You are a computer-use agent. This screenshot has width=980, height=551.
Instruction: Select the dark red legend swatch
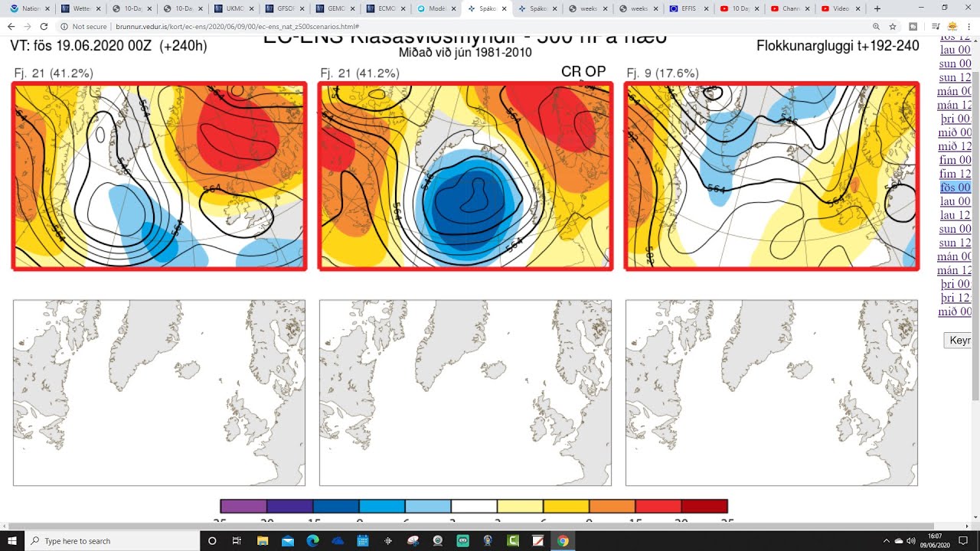click(x=704, y=506)
